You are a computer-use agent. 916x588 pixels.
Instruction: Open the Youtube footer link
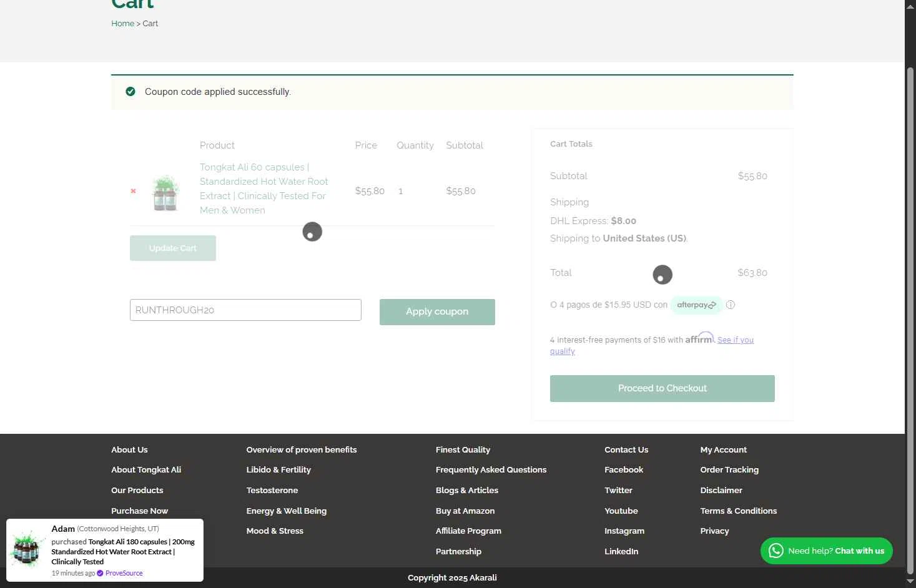(621, 511)
